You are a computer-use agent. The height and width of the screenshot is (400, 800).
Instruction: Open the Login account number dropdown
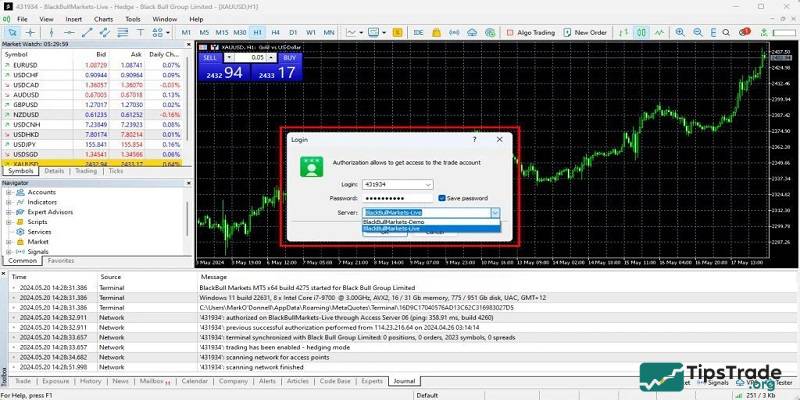click(428, 185)
